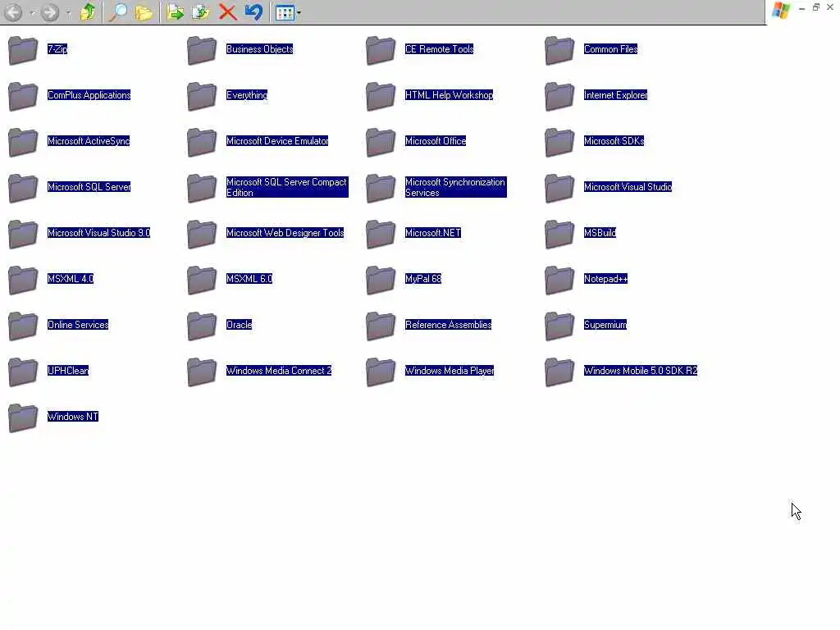Click the 'Microsoft Synchronization Services' label

tap(455, 187)
